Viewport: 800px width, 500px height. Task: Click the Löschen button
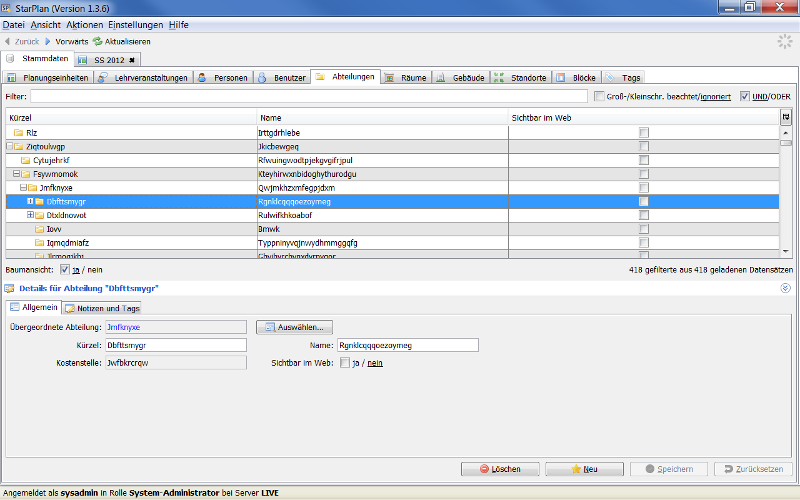[x=500, y=469]
